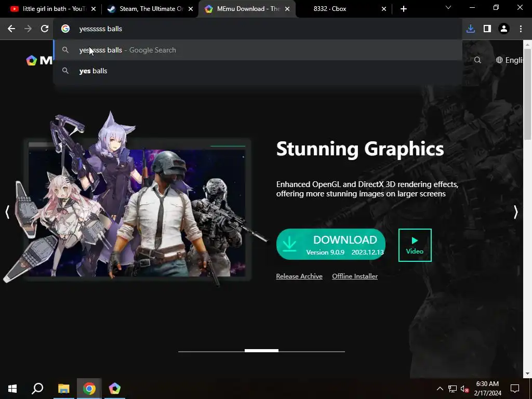The width and height of the screenshot is (532, 399).
Task: Open the notification center icon
Action: [x=515, y=389]
